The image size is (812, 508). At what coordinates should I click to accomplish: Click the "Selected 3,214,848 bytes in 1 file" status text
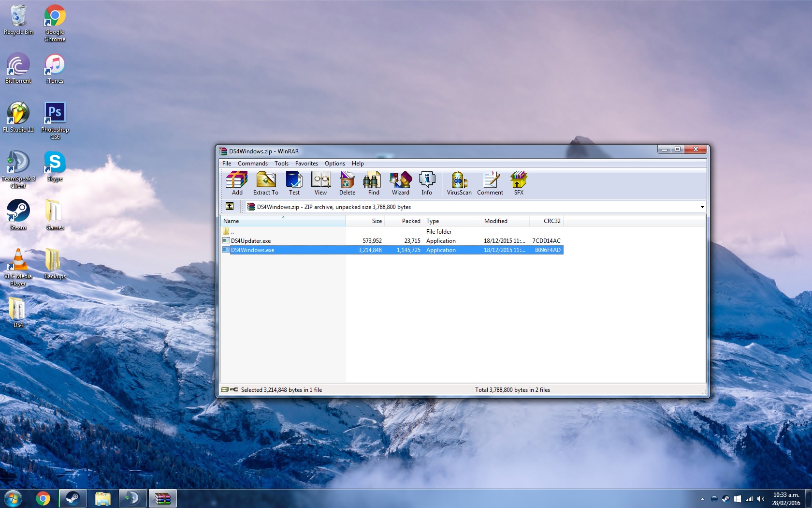tap(281, 390)
